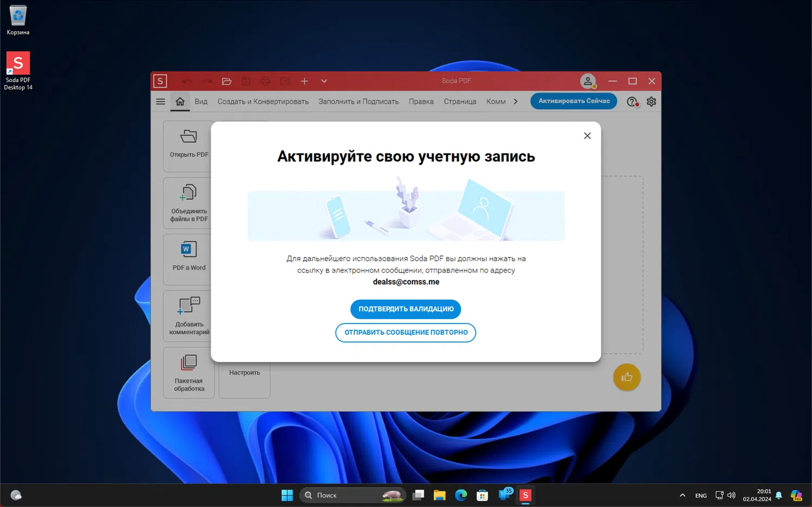Open the hamburger menu

click(161, 101)
